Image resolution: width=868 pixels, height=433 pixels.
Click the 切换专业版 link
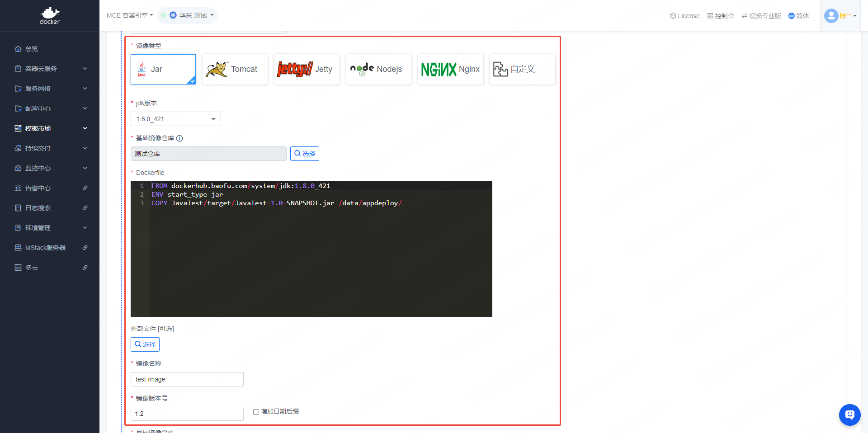(761, 16)
